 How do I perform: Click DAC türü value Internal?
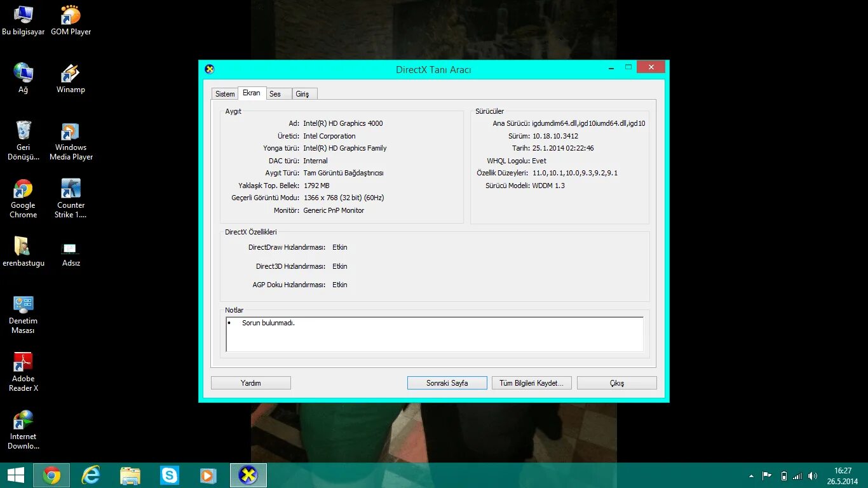tap(315, 161)
